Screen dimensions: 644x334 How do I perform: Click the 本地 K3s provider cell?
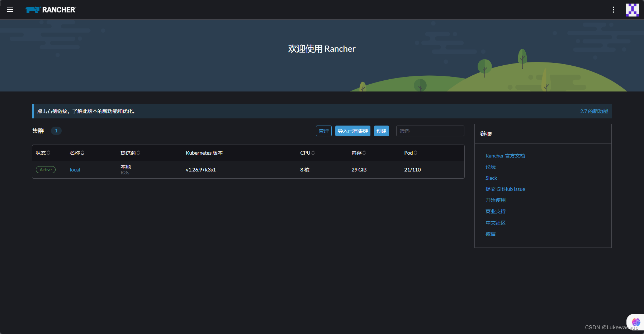[x=126, y=170]
